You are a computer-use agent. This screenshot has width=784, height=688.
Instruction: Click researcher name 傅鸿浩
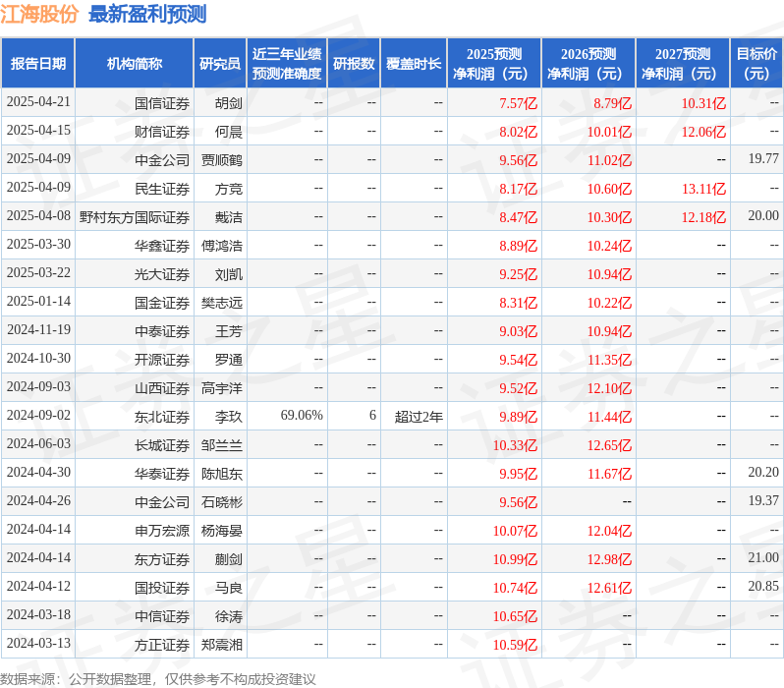click(222, 246)
